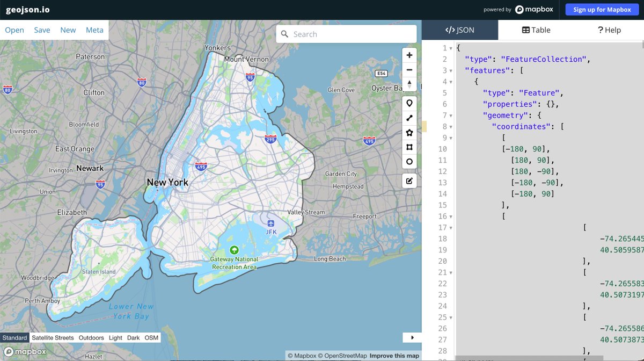Click the Newark label on map
The width and height of the screenshot is (644, 361).
[90, 168]
